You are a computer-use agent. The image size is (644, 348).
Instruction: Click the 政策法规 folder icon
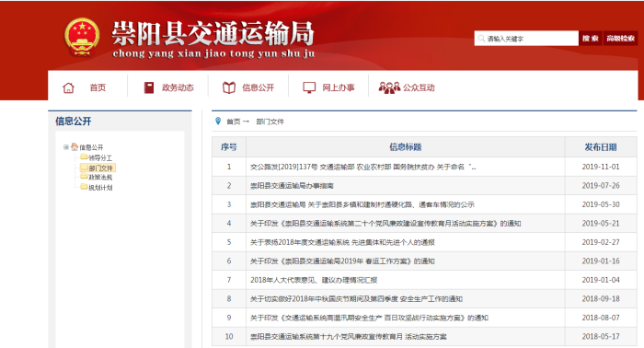coord(84,177)
